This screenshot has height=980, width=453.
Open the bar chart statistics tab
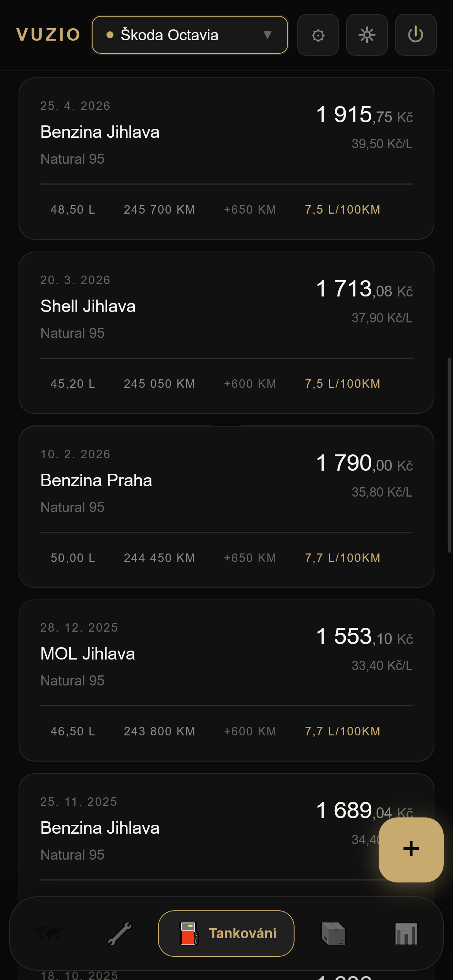pos(406,934)
